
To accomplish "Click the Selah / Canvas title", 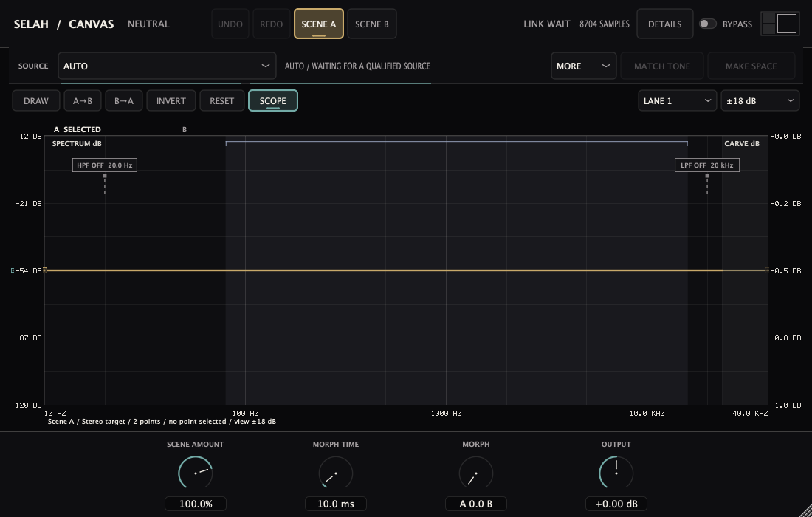I will click(x=63, y=24).
